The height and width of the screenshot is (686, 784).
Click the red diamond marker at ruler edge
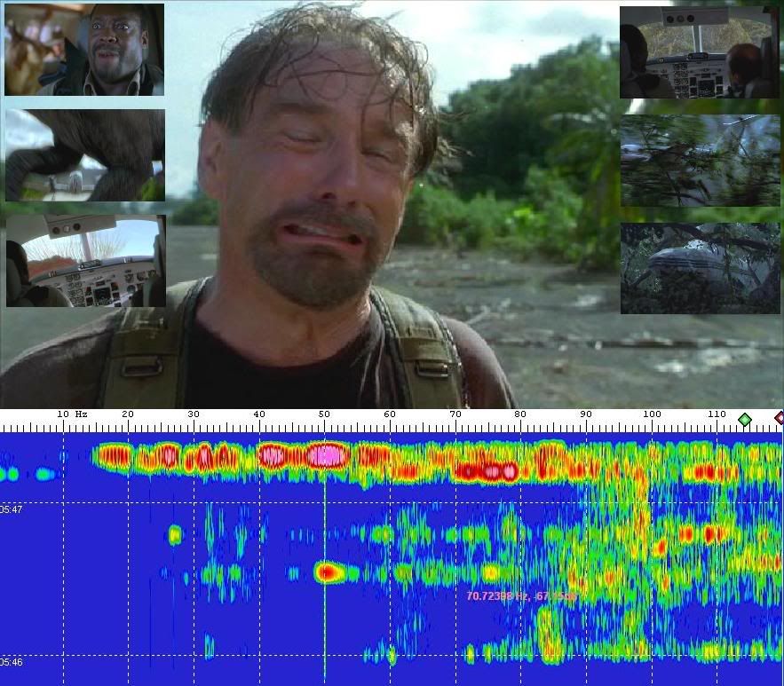(780, 417)
